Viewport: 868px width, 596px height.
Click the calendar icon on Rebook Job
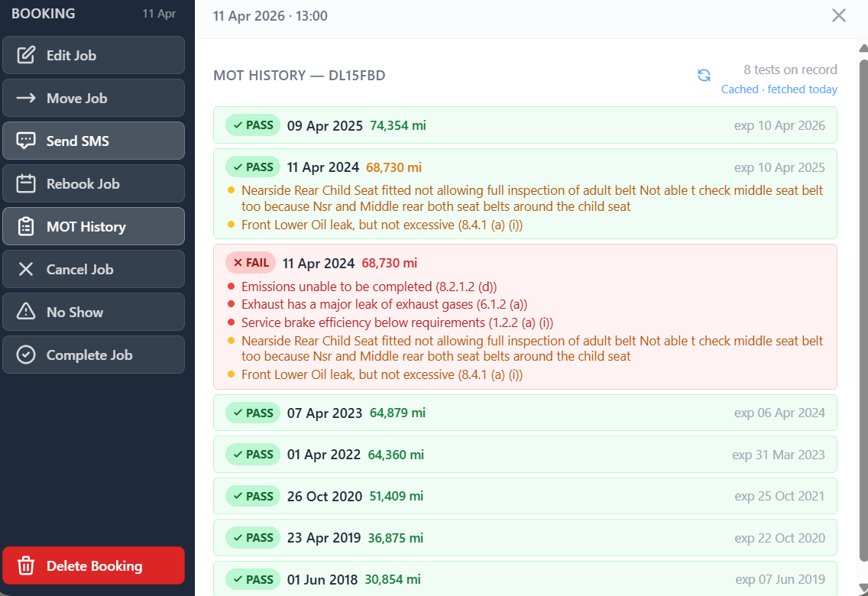(x=26, y=183)
